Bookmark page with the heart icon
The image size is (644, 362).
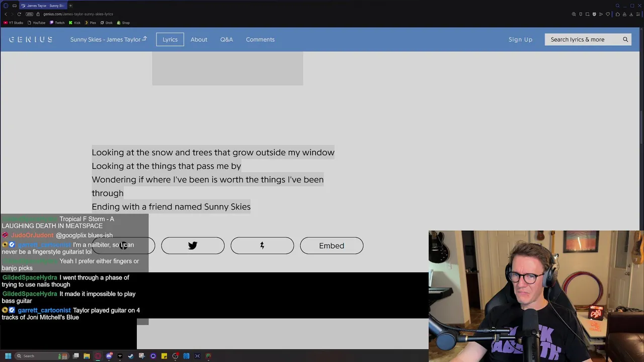(x=608, y=14)
